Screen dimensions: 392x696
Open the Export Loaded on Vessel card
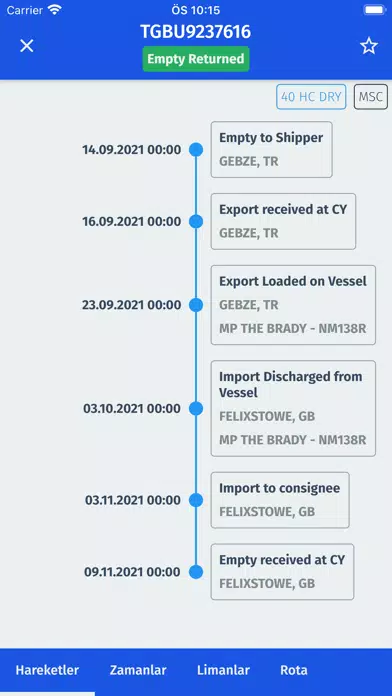click(293, 305)
